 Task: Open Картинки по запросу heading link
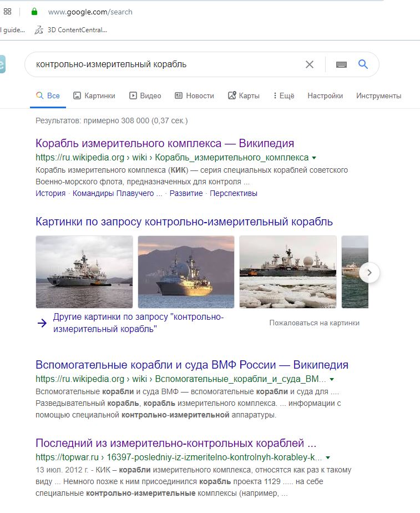[x=184, y=222]
